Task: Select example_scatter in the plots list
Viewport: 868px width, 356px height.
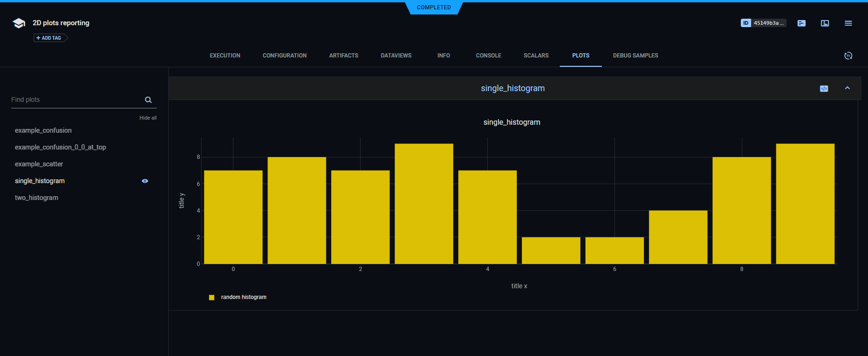Action: click(39, 164)
